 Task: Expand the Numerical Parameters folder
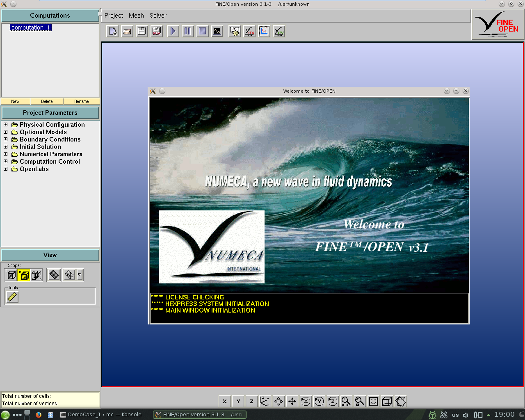(6, 154)
